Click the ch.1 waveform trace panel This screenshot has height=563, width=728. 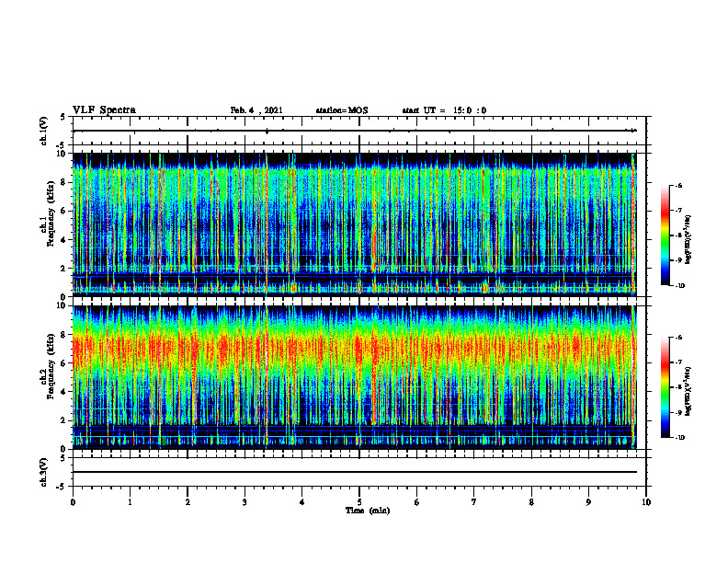pyautogui.click(x=359, y=131)
